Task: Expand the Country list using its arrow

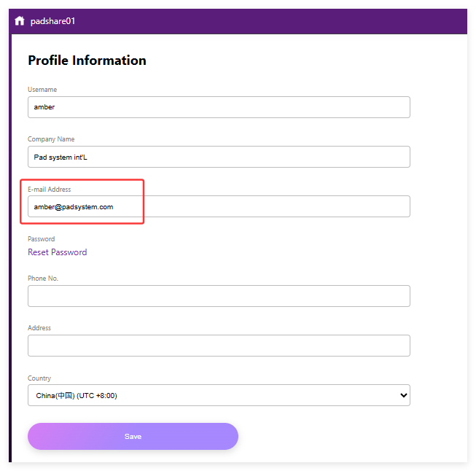Action: (404, 395)
